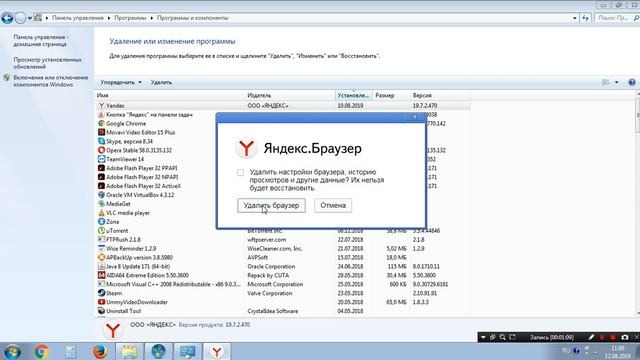640x360 pixels.
Task: Open Включение или отключение компонентов Windows
Action: (x=51, y=81)
